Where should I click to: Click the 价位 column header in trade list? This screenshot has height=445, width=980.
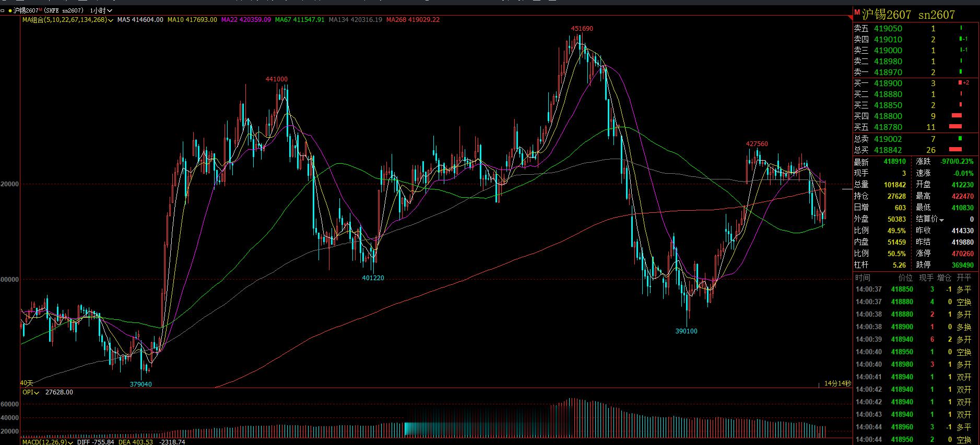point(905,278)
